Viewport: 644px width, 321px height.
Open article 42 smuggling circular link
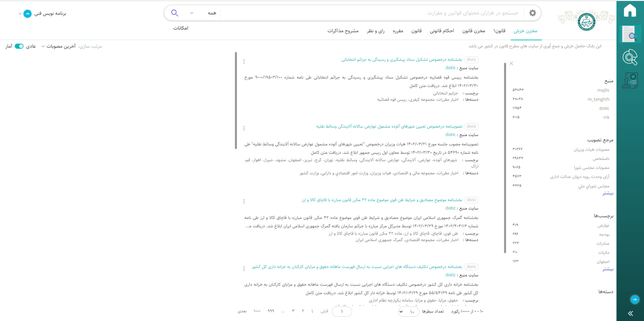coord(382,200)
